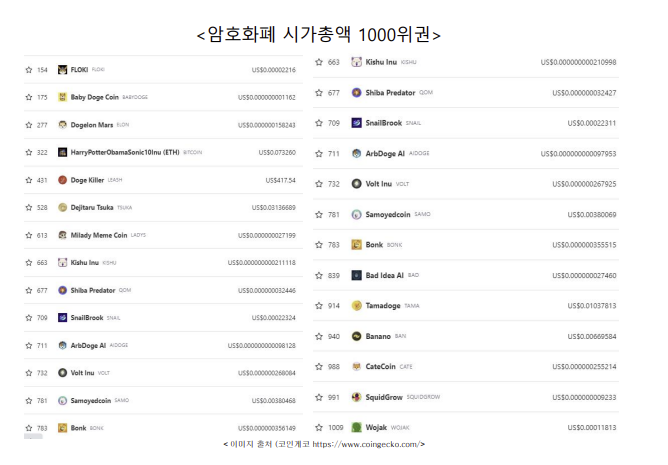Favorite Wojak using its star
This screenshot has width=668, height=465.
point(319,427)
